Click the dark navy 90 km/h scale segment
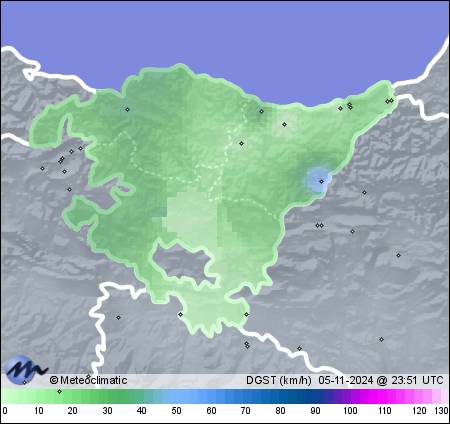The width and height of the screenshot is (450, 424). (x=315, y=396)
